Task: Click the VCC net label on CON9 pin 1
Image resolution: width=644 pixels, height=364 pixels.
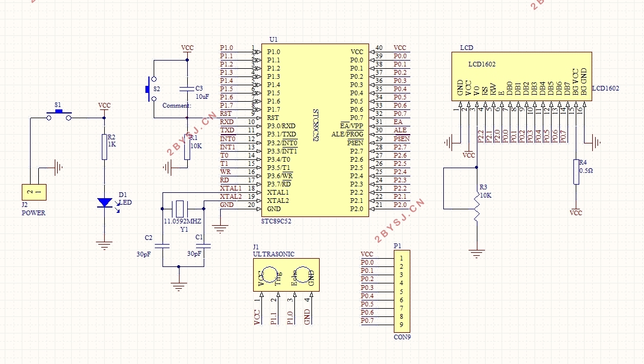Action: click(367, 255)
